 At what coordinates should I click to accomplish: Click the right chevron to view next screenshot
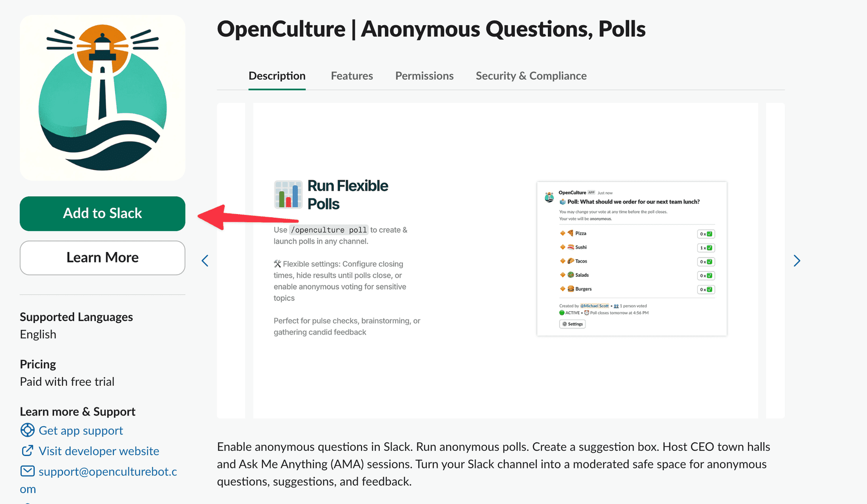(x=797, y=261)
